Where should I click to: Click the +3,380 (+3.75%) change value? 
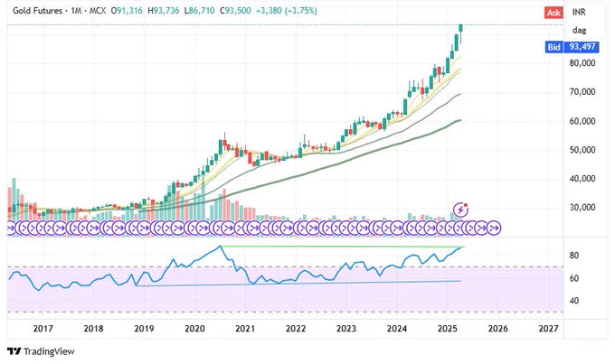click(287, 11)
